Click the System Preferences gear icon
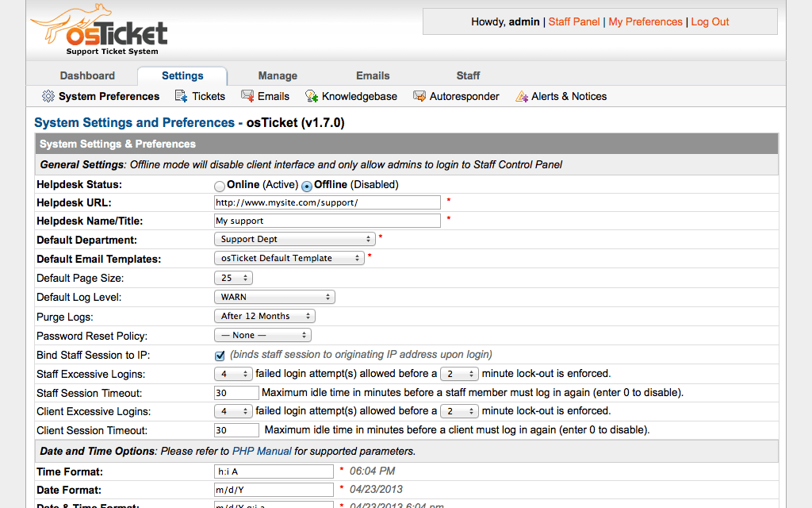 tap(48, 96)
